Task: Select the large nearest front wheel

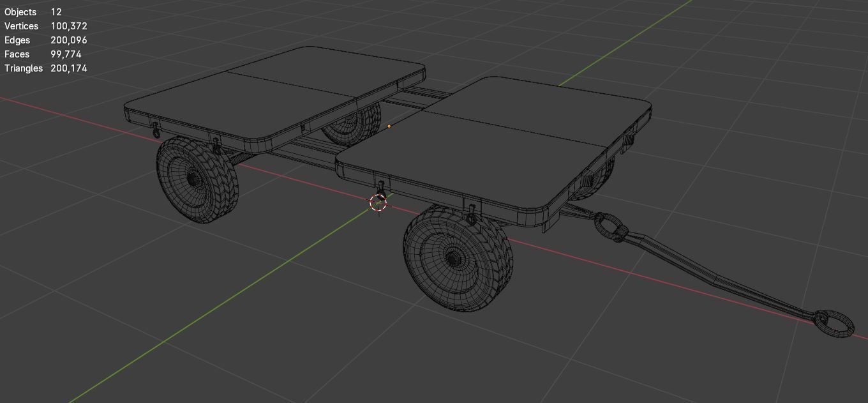Action: (458, 258)
